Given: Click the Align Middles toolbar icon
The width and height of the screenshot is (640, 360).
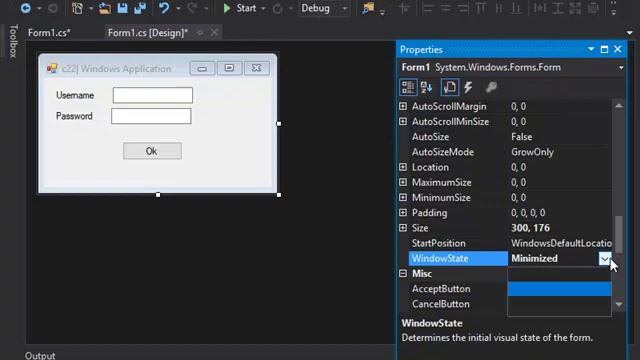Looking at the screenshot, I should (x=499, y=8).
